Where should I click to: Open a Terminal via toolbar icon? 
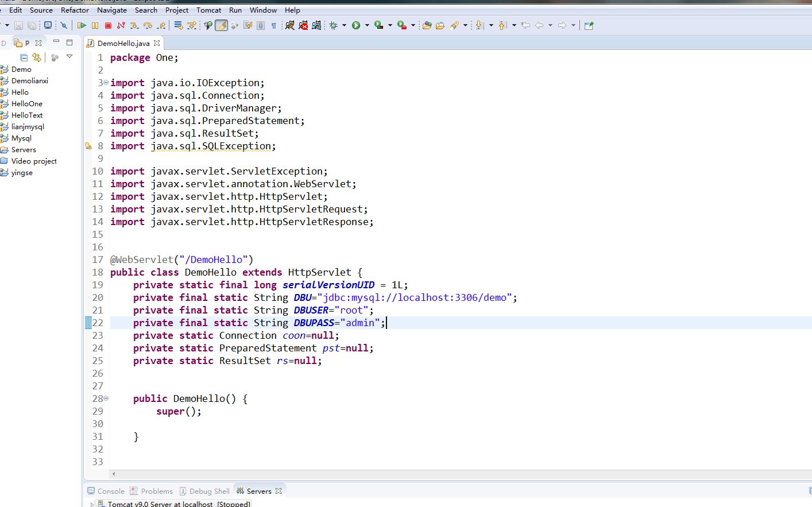click(x=48, y=25)
